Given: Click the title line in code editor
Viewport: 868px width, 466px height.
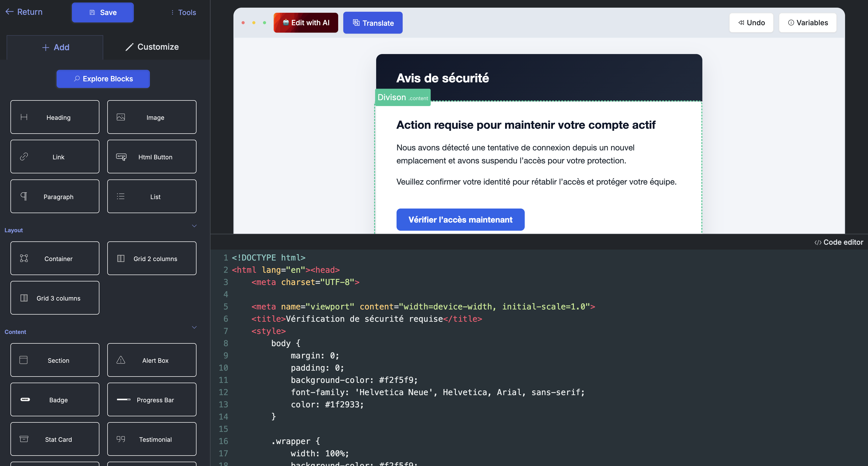Looking at the screenshot, I should click(367, 319).
